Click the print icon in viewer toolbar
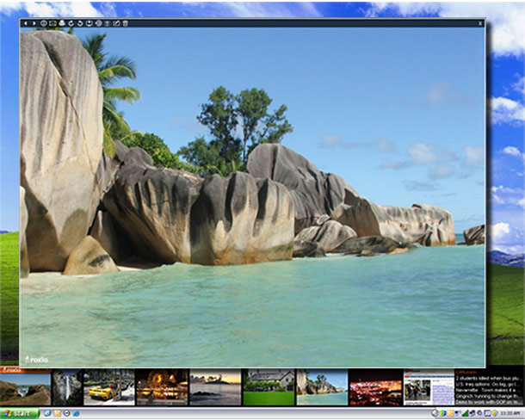The image size is (525, 420). coord(61,23)
